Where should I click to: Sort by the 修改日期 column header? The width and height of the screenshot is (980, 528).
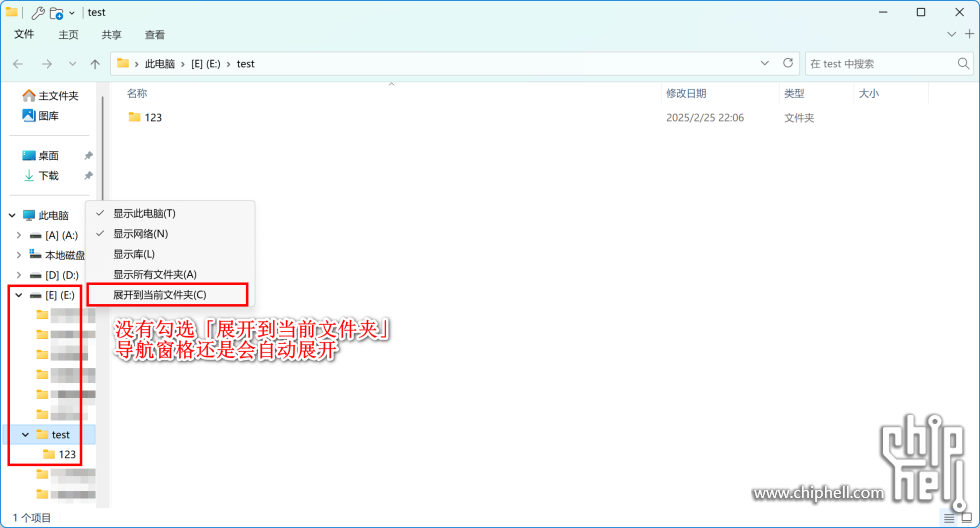pos(686,93)
